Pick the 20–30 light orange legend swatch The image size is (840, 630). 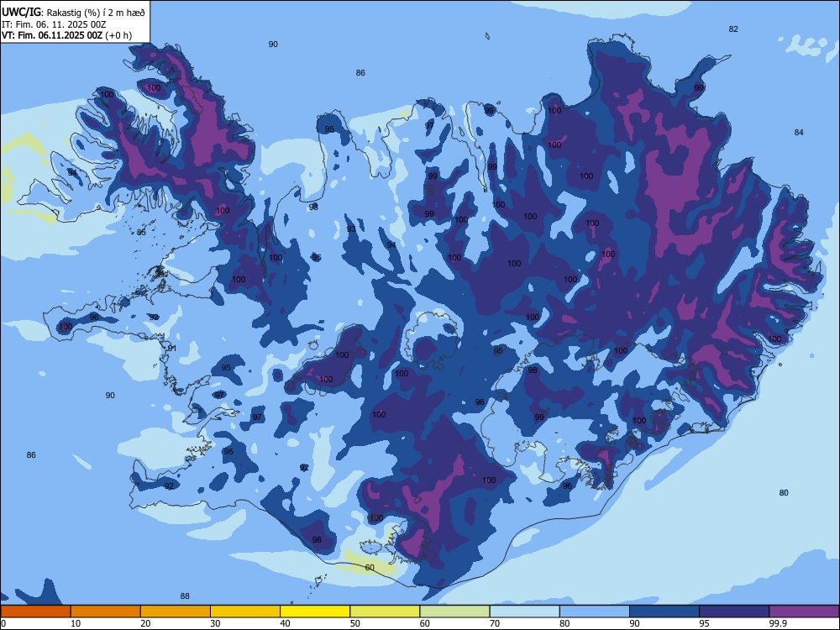176,612
